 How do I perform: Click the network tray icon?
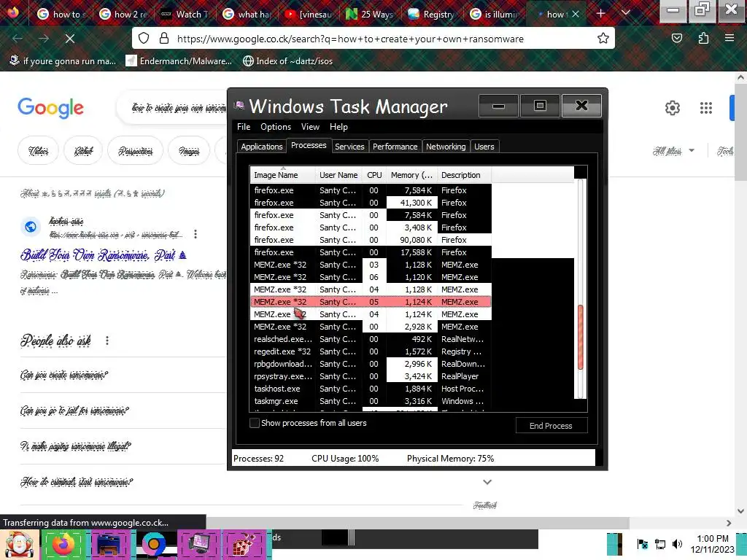coord(660,544)
